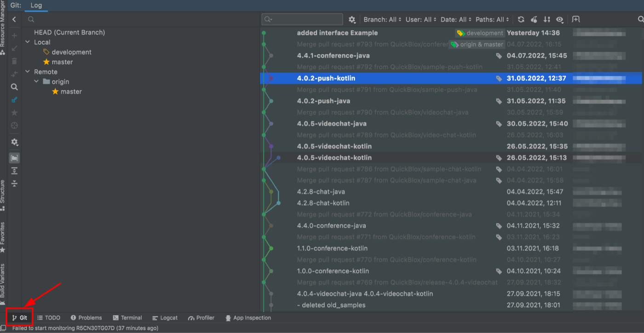This screenshot has width=644, height=333.
Task: Toggle the App Inspection tool window
Action: pyautogui.click(x=248, y=317)
